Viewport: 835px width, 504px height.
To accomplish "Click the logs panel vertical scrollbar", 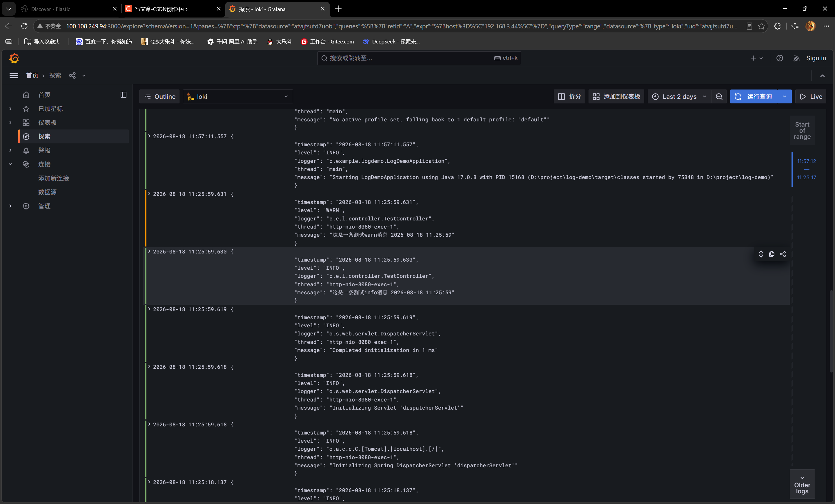I will tap(831, 331).
